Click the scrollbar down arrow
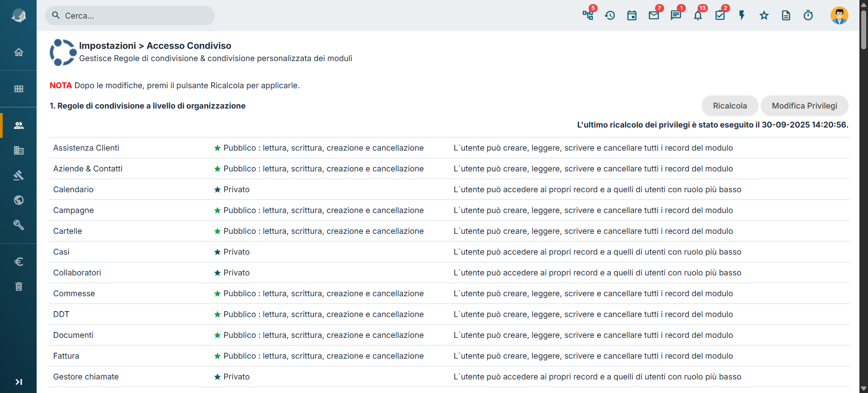Image resolution: width=868 pixels, height=393 pixels. [x=863, y=388]
